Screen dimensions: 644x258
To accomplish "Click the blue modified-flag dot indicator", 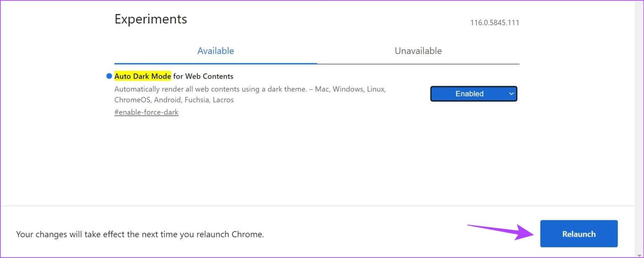I will tap(109, 76).
